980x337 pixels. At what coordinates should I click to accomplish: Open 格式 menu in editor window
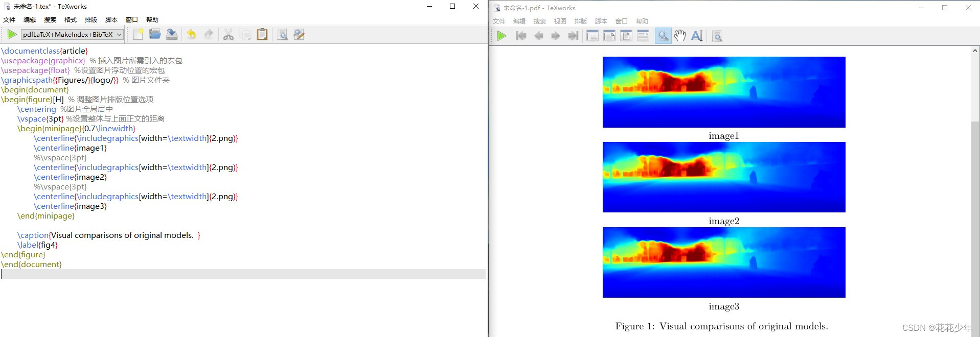[71, 19]
